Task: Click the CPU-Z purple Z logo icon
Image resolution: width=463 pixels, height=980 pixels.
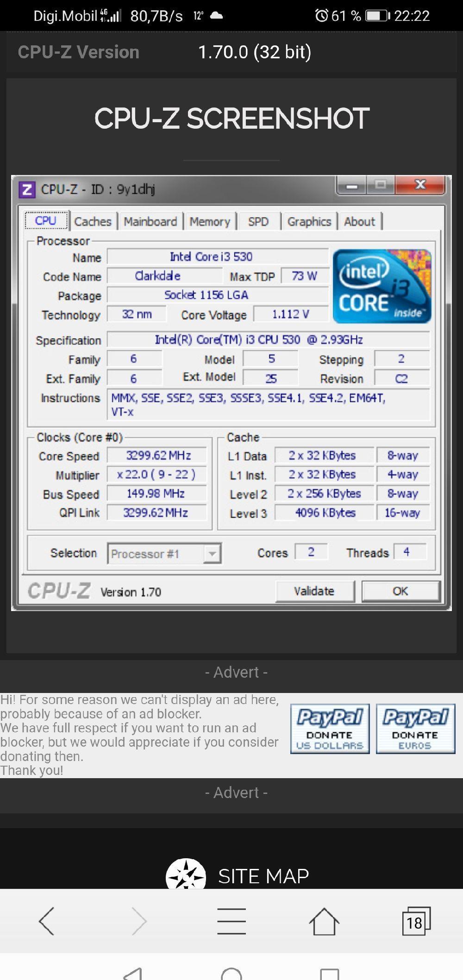Action: [26, 190]
